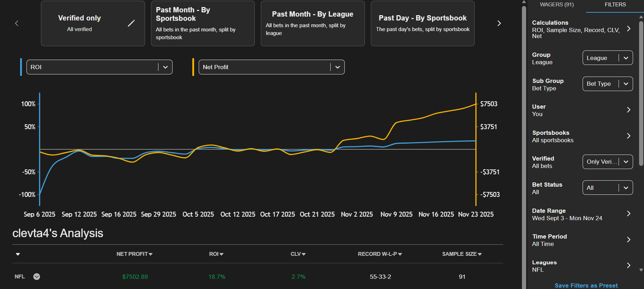Screen dimensions: 644x289
Task: Open the Sub Group Bet Type dropdown
Action: (607, 84)
